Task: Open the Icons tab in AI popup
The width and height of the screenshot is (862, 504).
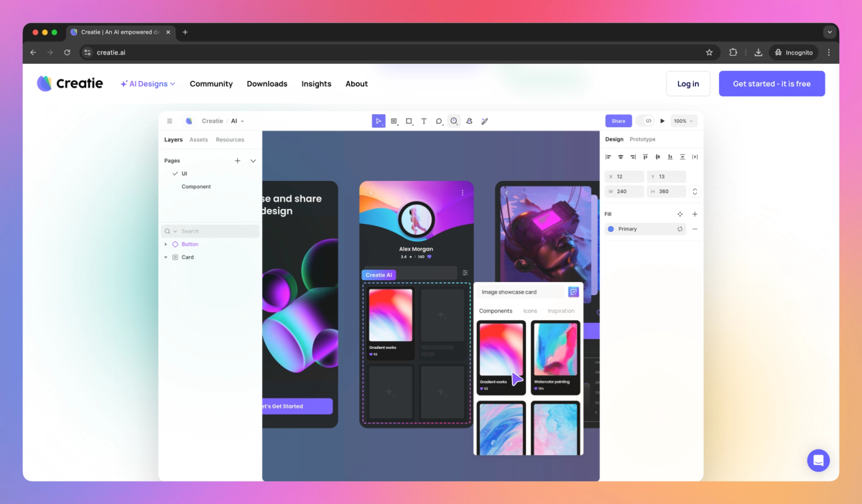Action: point(530,311)
